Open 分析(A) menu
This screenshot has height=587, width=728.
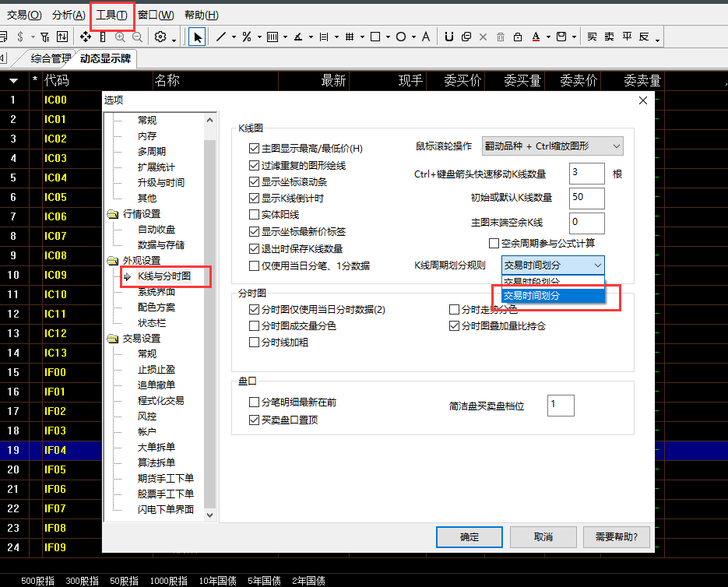[x=69, y=16]
